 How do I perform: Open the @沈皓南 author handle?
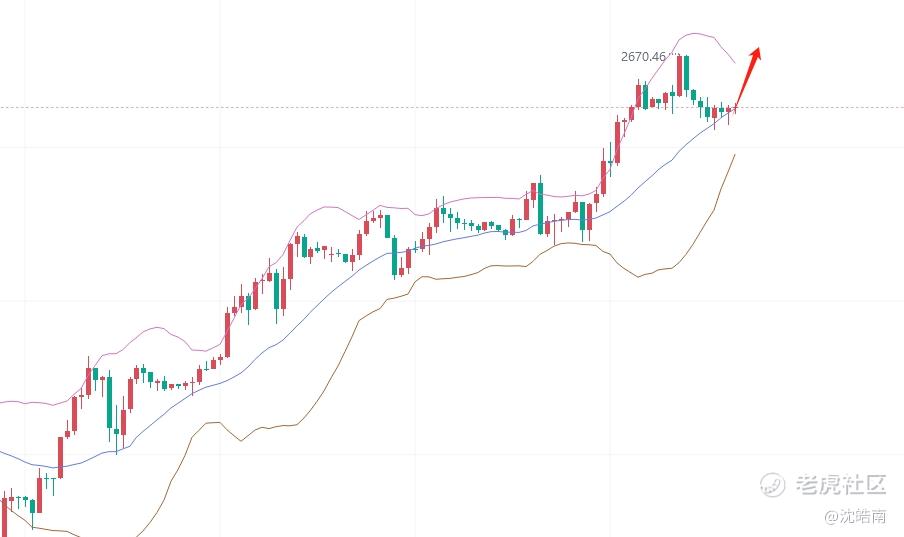[x=855, y=516]
